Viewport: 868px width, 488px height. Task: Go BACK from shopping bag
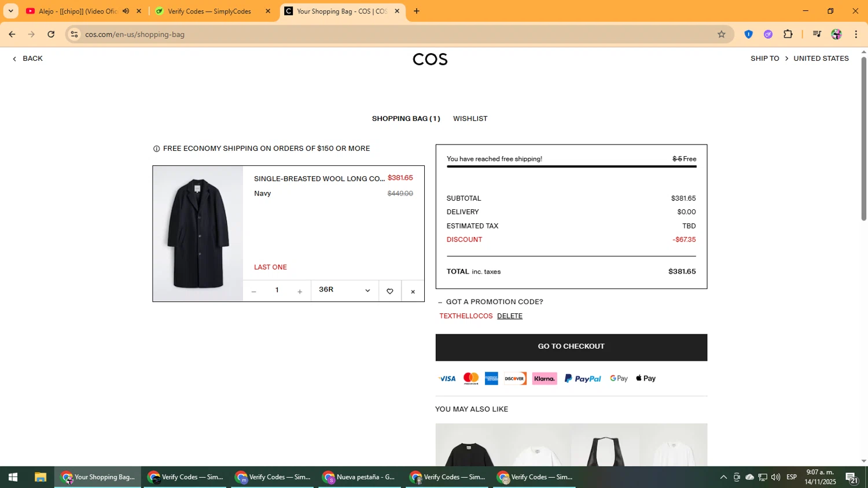pos(28,58)
